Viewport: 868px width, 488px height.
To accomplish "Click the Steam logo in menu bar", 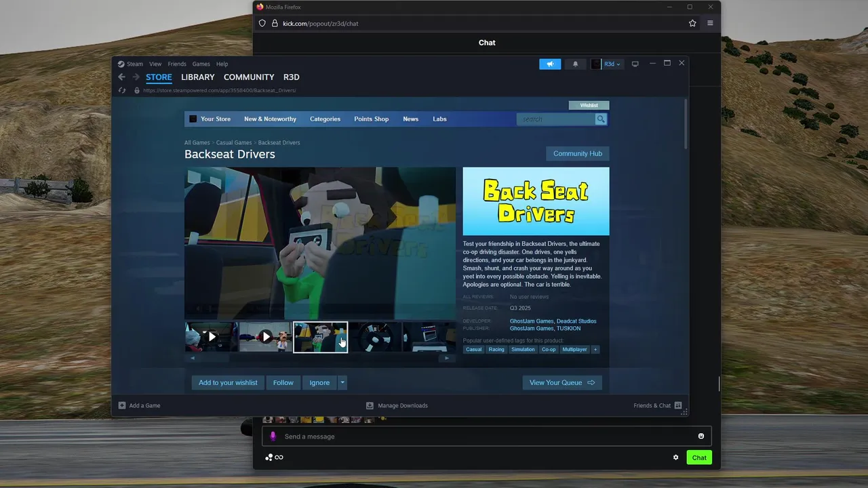I will 121,64.
